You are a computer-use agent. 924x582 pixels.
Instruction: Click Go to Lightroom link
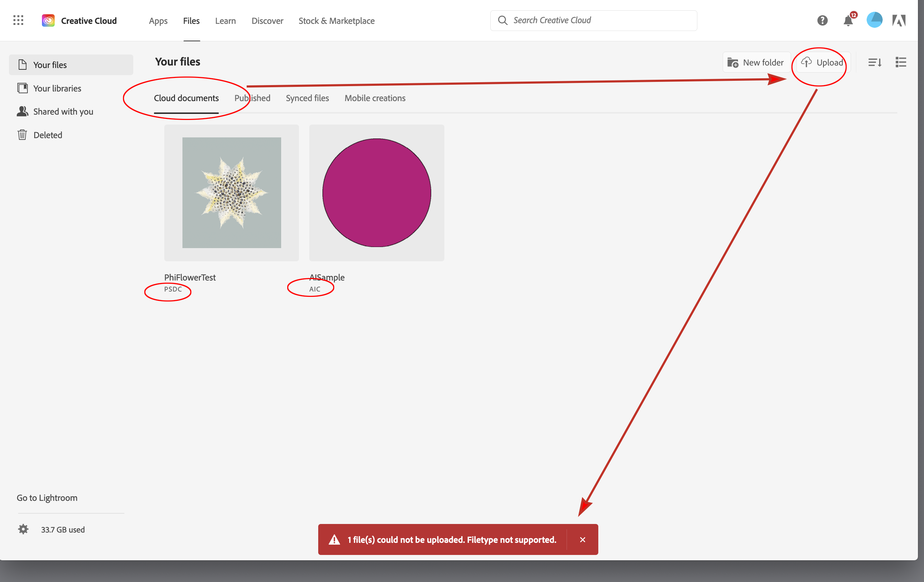pyautogui.click(x=47, y=498)
